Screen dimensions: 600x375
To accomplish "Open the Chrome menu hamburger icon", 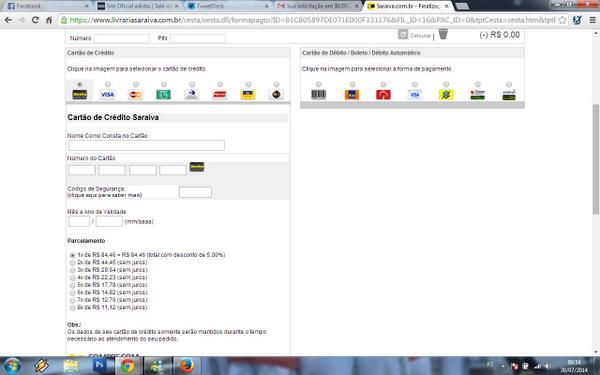I will click(592, 20).
